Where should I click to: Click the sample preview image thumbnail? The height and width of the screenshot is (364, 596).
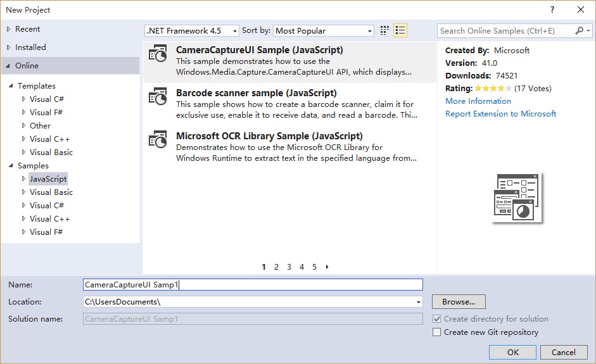[x=517, y=198]
